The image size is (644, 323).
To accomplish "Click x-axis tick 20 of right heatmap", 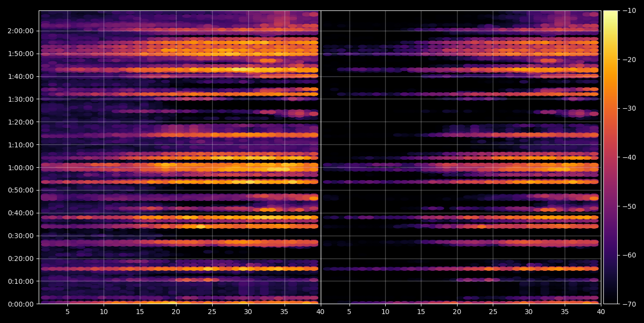I will [x=457, y=312].
